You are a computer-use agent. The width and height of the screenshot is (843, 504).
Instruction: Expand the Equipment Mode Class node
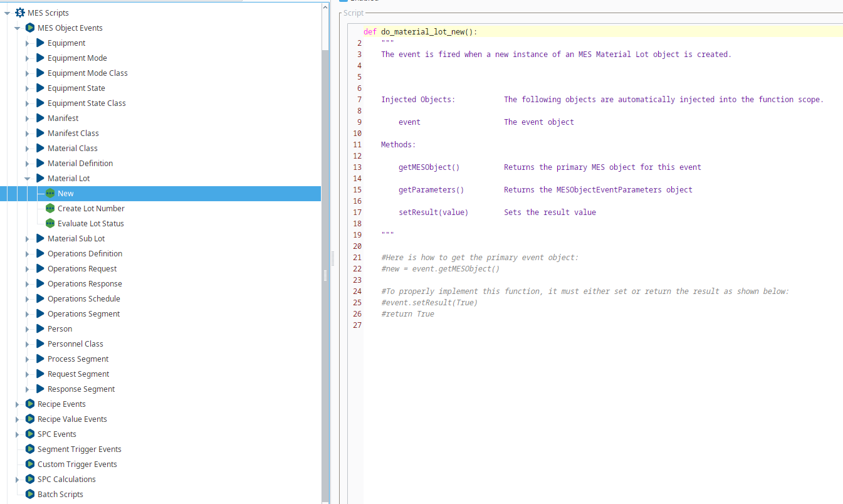(28, 73)
